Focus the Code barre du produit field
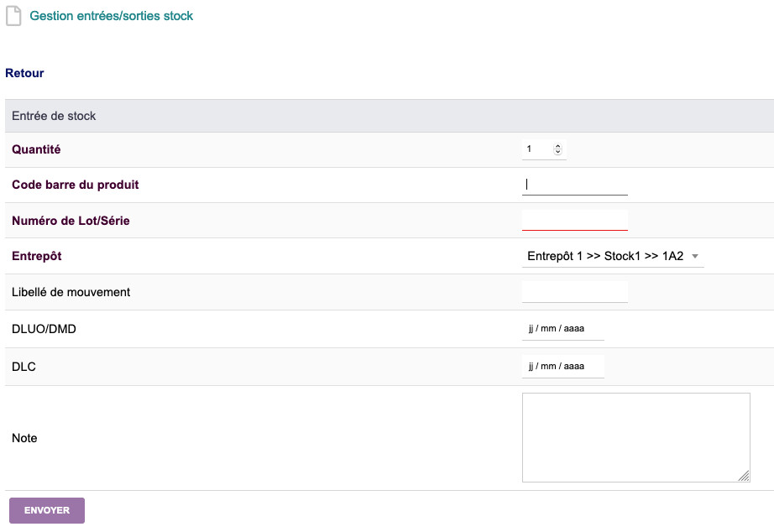Screen dimensions: 774x532 [x=574, y=185]
